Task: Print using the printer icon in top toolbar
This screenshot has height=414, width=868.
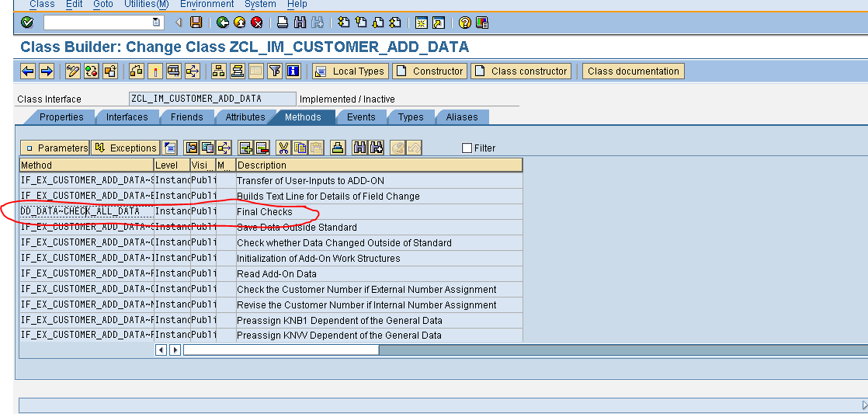Action: coord(283,23)
